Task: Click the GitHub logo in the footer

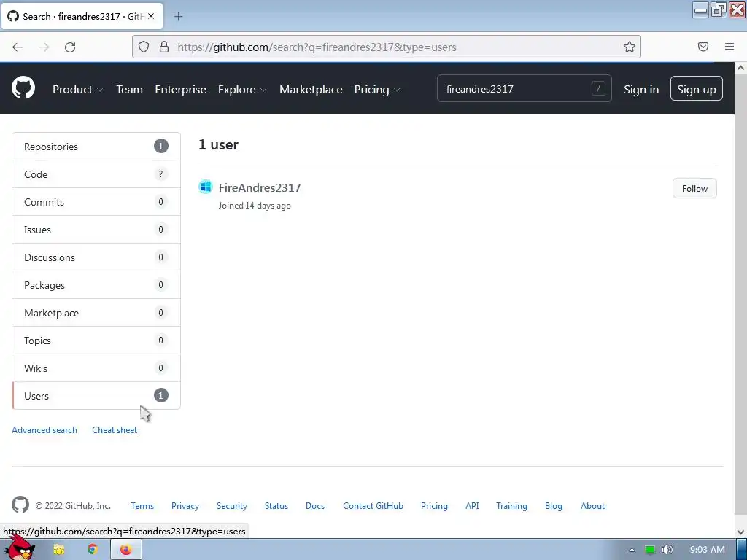Action: coord(20,505)
